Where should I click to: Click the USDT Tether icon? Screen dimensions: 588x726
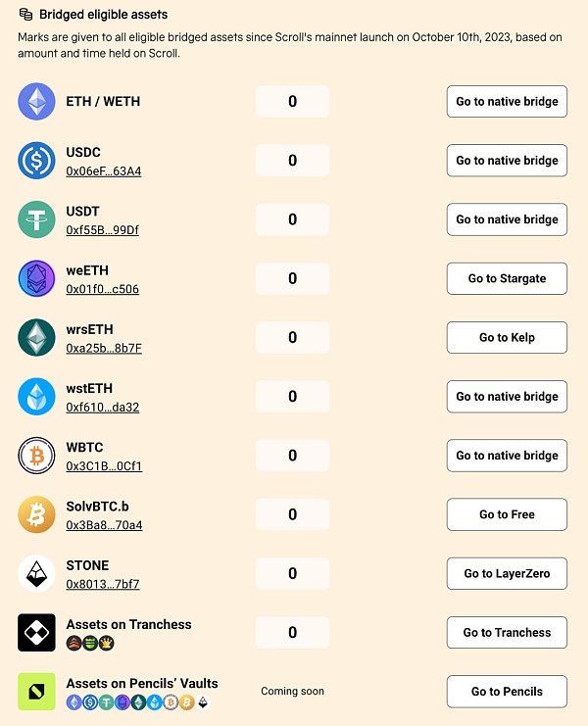(x=37, y=219)
